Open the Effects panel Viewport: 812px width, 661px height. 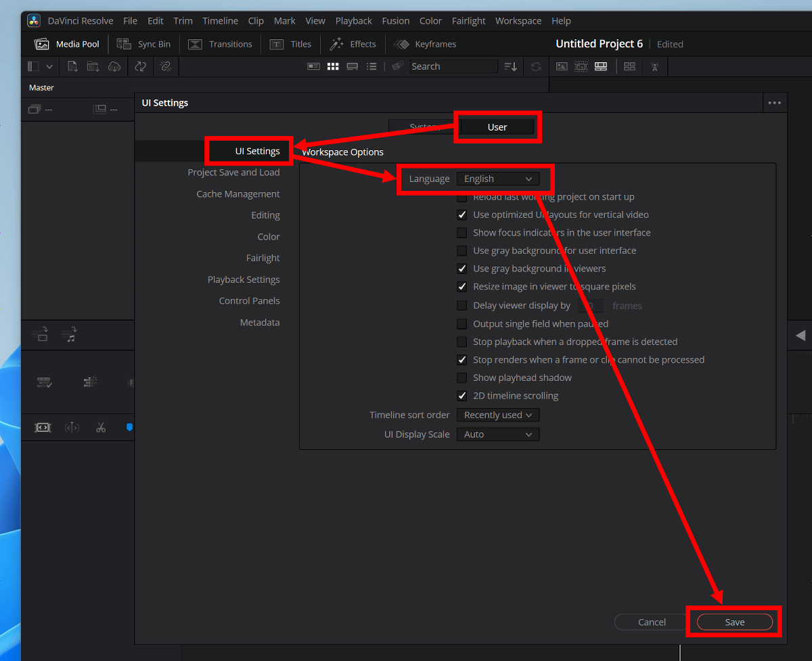[353, 44]
